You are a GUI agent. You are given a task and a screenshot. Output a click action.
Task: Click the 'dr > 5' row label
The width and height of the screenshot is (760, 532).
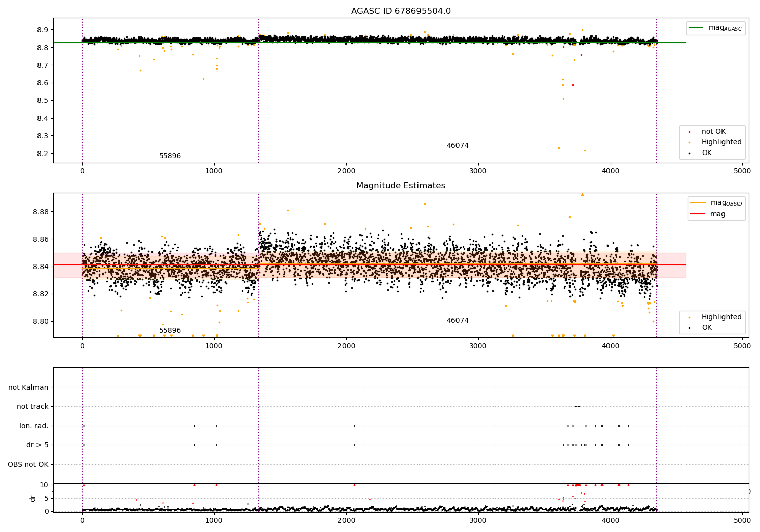tap(37, 445)
